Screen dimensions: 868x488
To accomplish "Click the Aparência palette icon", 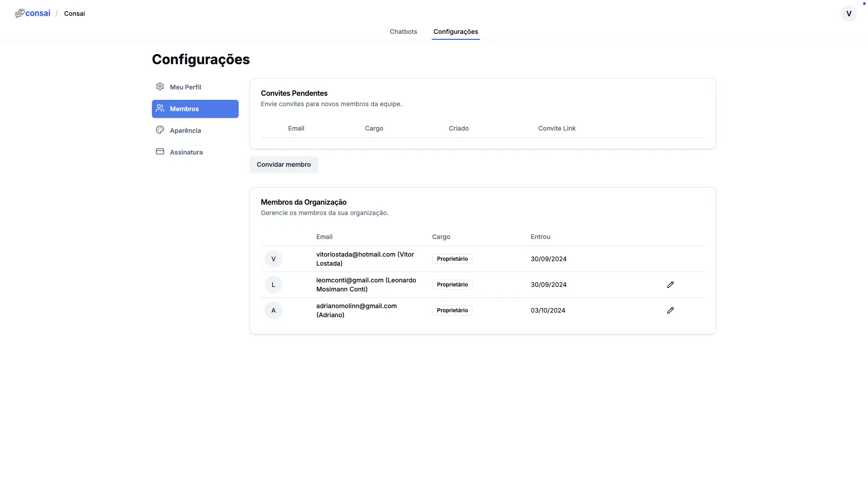I will click(160, 130).
